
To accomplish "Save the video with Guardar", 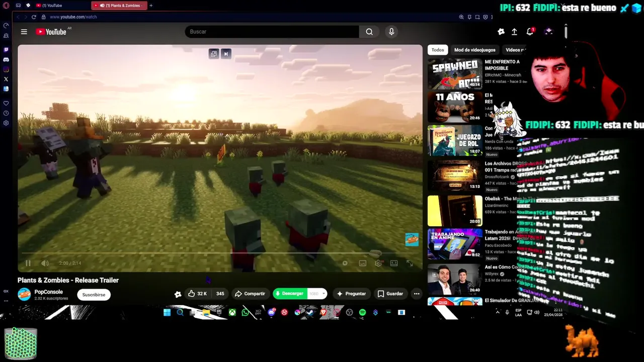I will (x=390, y=294).
